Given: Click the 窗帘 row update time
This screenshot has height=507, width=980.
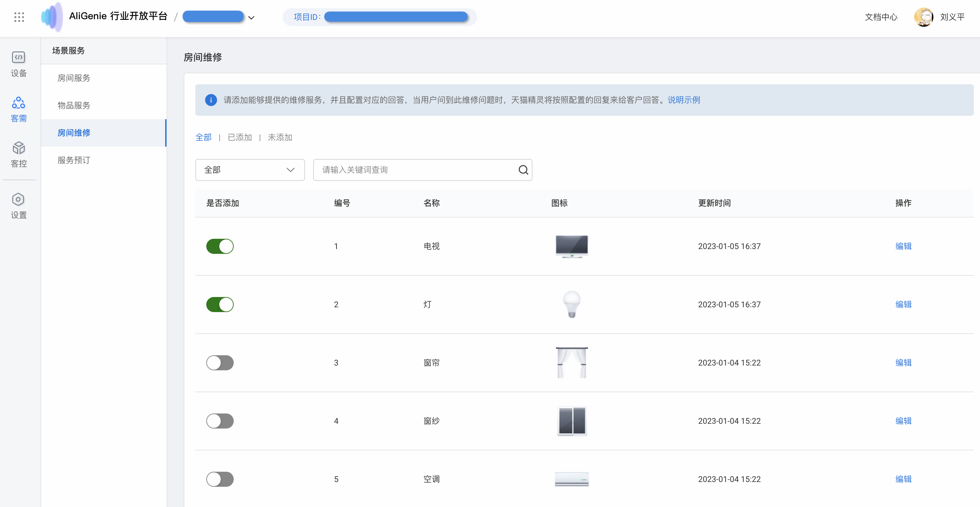Looking at the screenshot, I should click(x=729, y=363).
